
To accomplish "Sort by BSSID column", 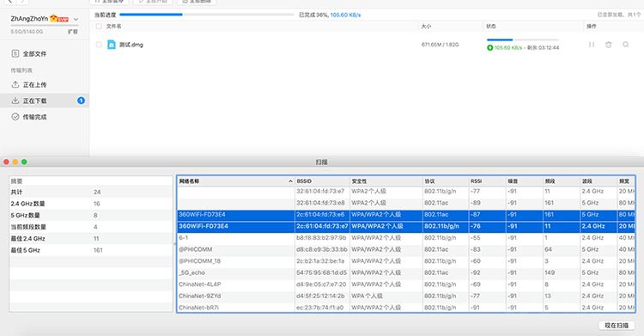I will tap(322, 181).
